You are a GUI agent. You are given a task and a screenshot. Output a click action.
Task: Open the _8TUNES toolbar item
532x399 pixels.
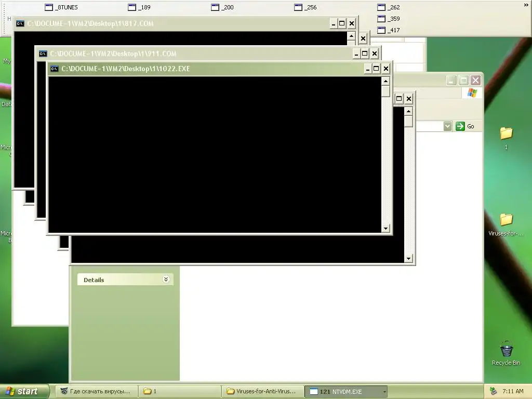coord(61,7)
